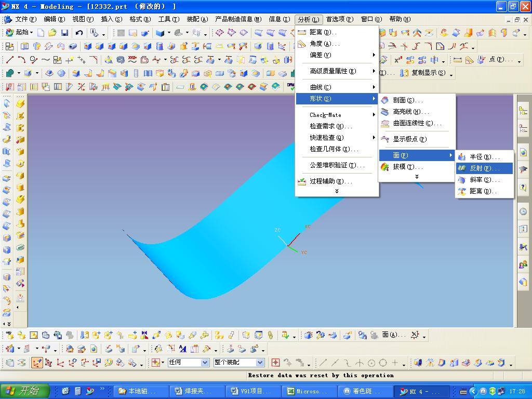Viewport: 532px width, 399px height.
Task: Open 角度 angle measurement
Action: 337,44
